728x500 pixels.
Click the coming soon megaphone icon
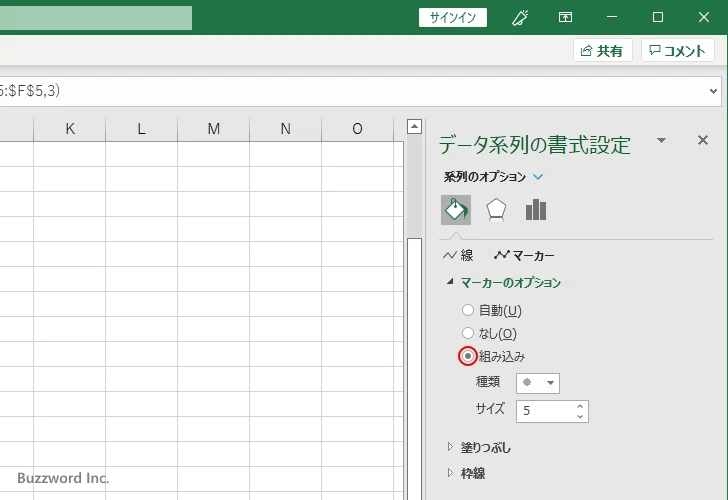tap(520, 18)
